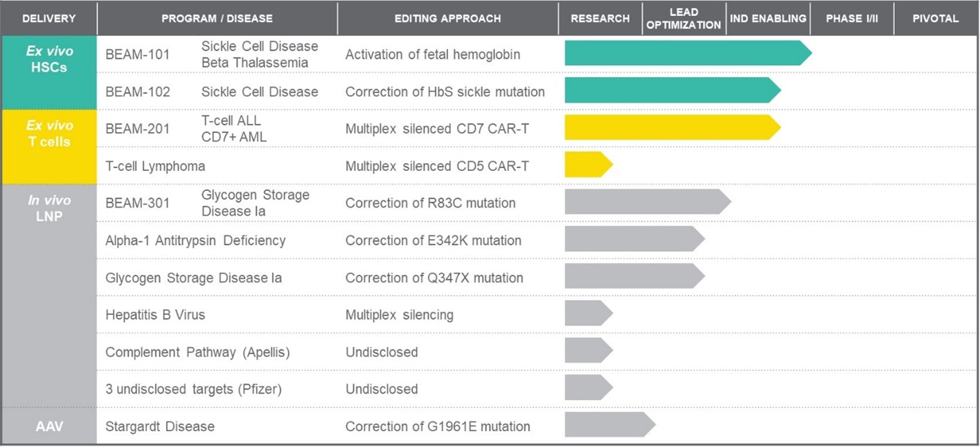The width and height of the screenshot is (980, 447).
Task: Click the Alpha-1 Antitrypsin Deficiency progress bar
Action: (634, 239)
